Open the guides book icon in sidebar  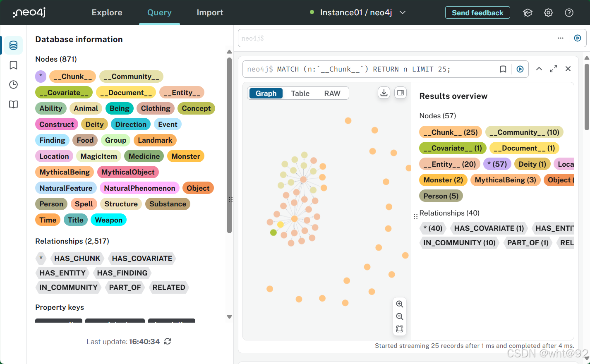pos(13,104)
